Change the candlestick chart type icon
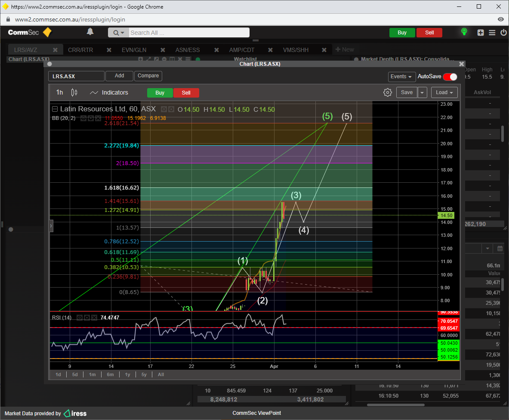Viewport: 509px width, 420px height. [x=74, y=92]
